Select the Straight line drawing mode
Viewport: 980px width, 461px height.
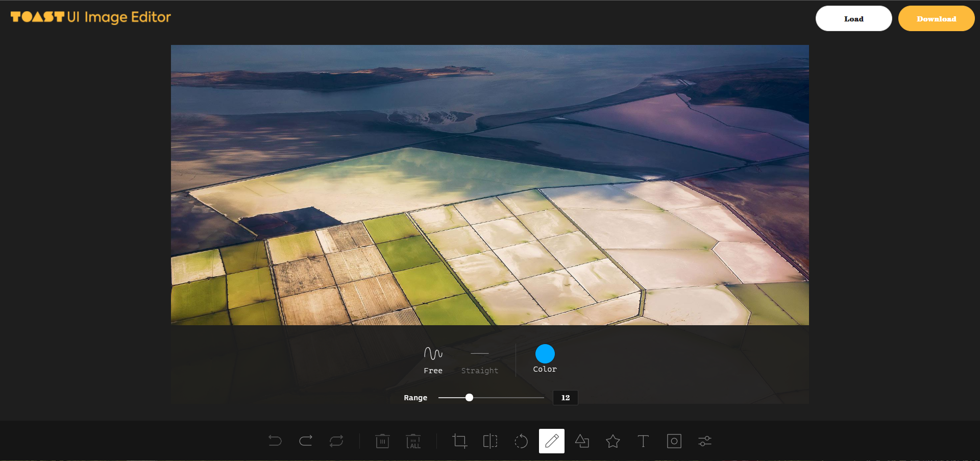(x=480, y=360)
